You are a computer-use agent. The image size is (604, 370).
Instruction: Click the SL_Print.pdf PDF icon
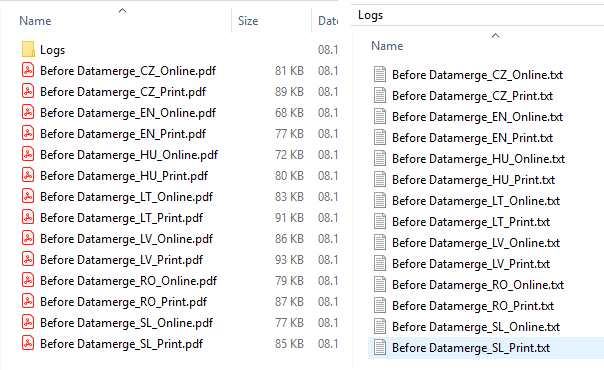(28, 343)
